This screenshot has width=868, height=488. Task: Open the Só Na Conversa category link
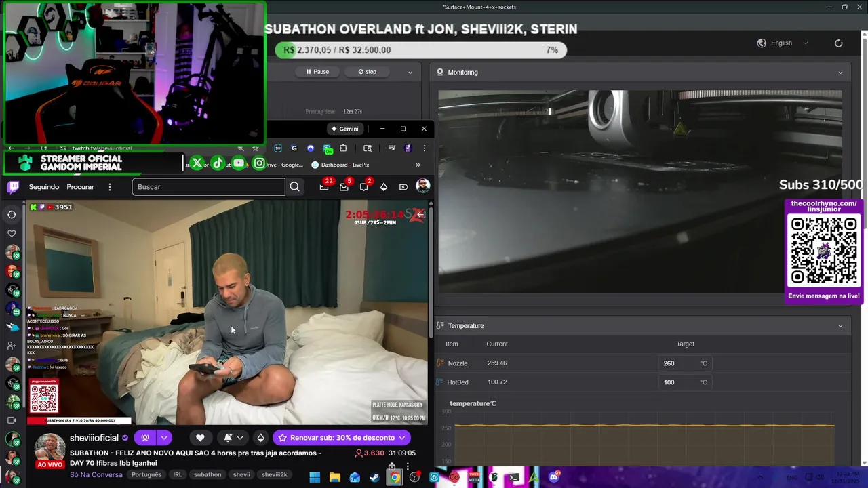tap(96, 474)
